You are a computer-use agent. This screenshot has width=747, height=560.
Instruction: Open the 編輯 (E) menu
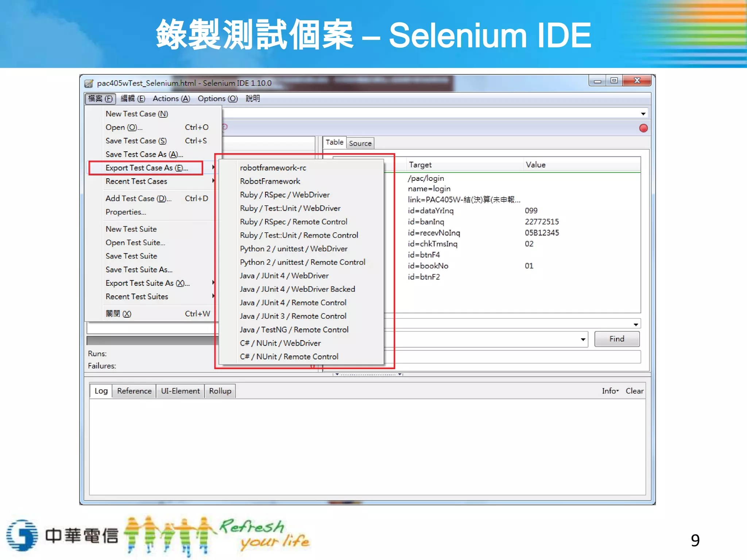[133, 98]
